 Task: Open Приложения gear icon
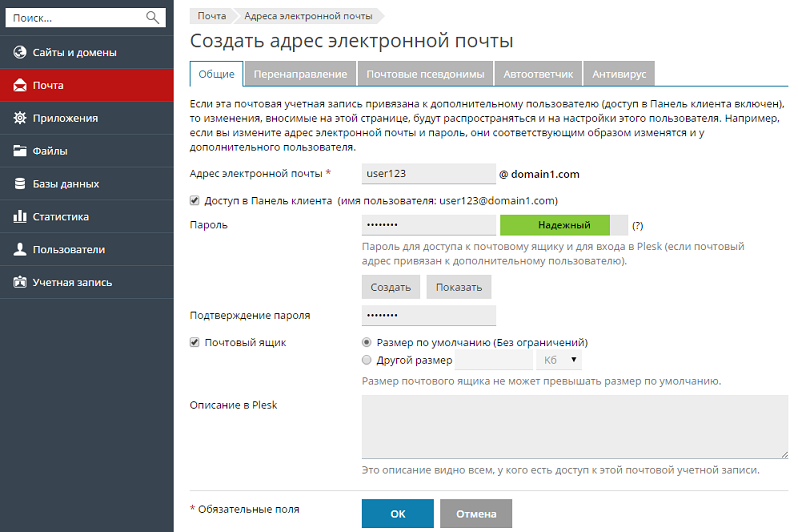click(19, 118)
